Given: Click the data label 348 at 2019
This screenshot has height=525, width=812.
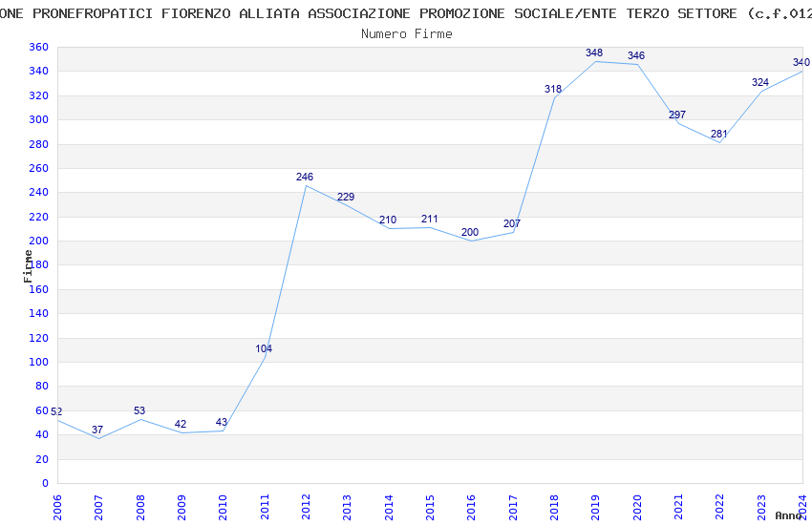Looking at the screenshot, I should click(x=594, y=52).
